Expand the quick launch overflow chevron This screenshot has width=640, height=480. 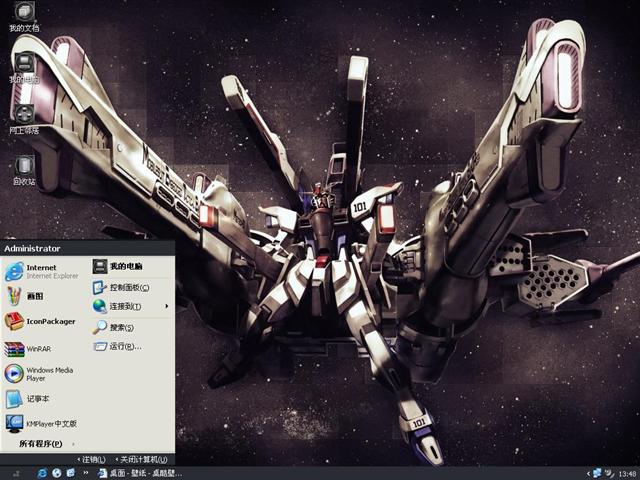tap(86, 473)
